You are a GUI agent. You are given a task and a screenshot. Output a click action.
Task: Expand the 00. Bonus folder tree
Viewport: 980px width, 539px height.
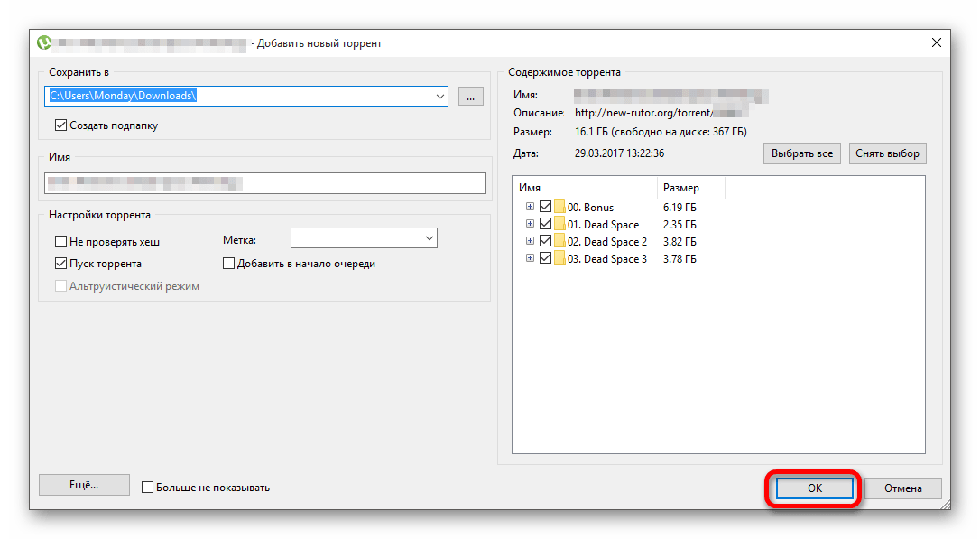[x=529, y=207]
